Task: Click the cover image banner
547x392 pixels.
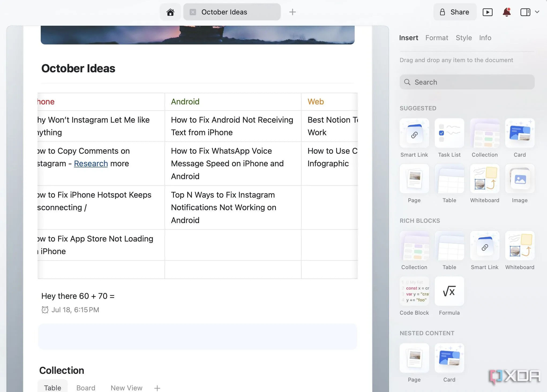Action: point(198,35)
